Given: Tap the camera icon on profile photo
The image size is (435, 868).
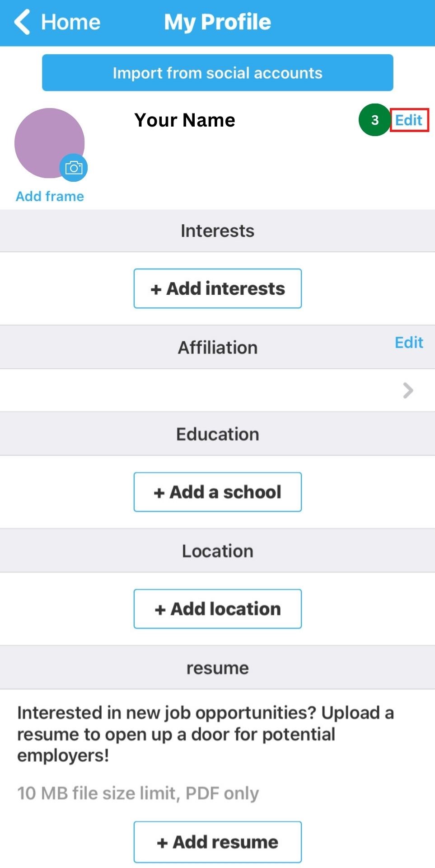Looking at the screenshot, I should pos(74,168).
